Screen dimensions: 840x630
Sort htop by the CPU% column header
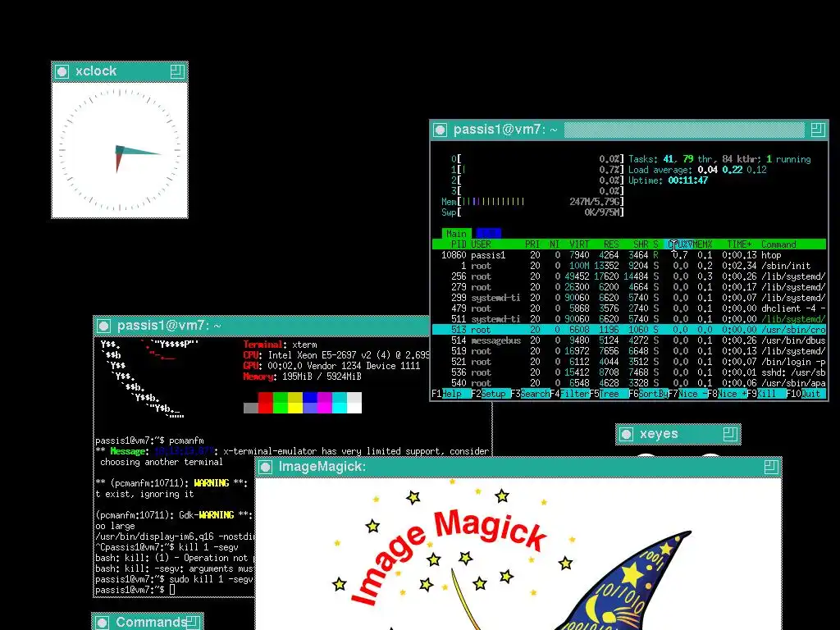(678, 244)
